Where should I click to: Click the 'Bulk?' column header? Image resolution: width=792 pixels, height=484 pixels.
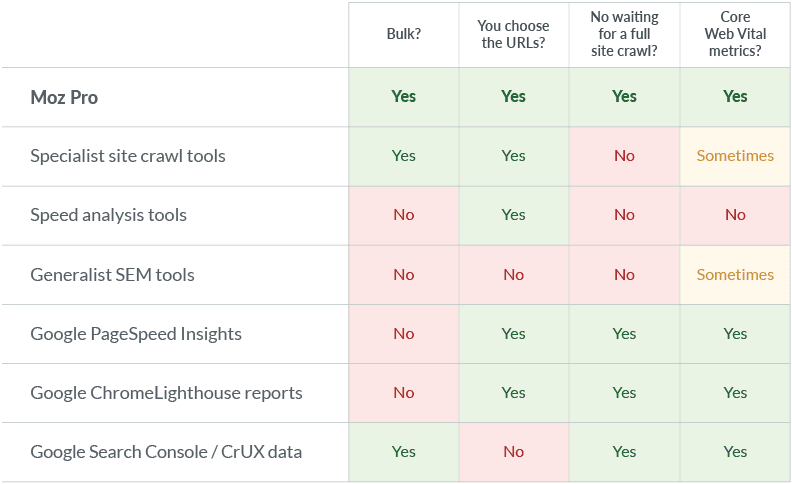pos(403,34)
